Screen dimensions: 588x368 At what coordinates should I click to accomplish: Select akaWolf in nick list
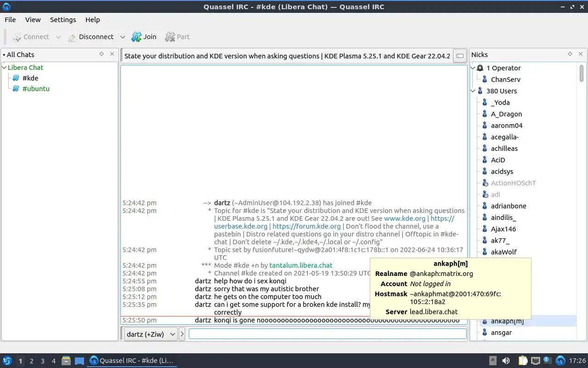point(503,252)
